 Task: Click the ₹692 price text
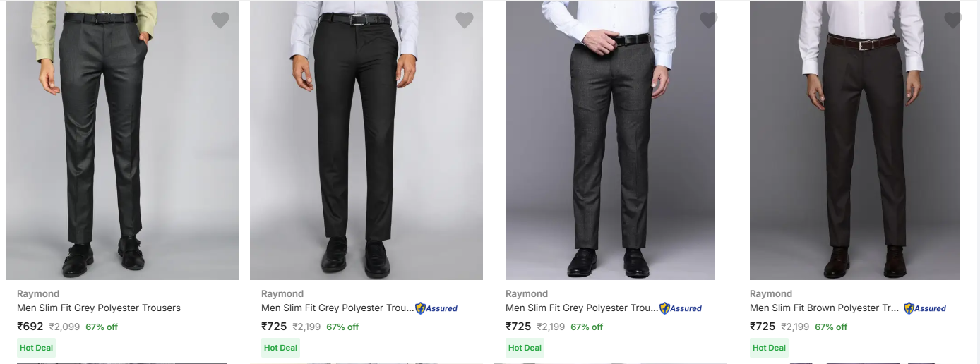[x=30, y=327]
